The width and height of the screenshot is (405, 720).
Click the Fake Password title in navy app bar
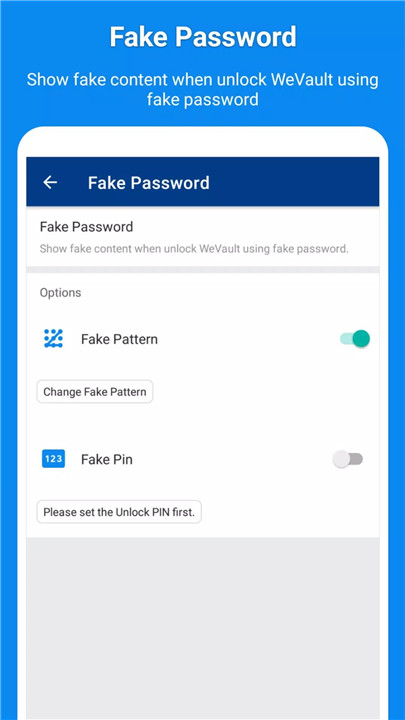[148, 183]
